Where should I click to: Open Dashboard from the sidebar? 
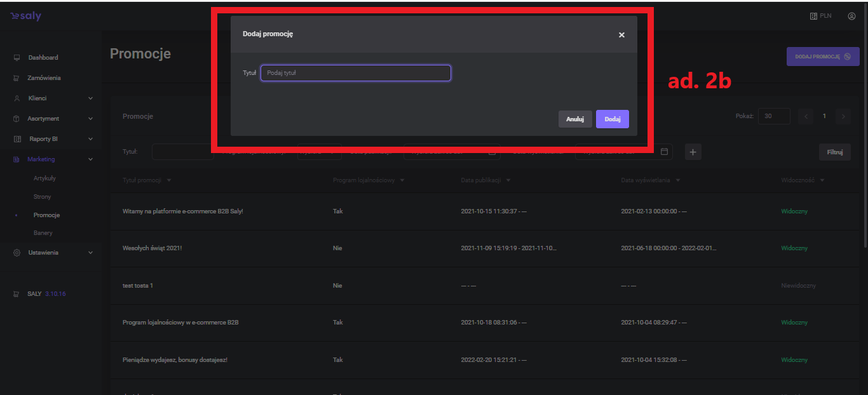[43, 58]
